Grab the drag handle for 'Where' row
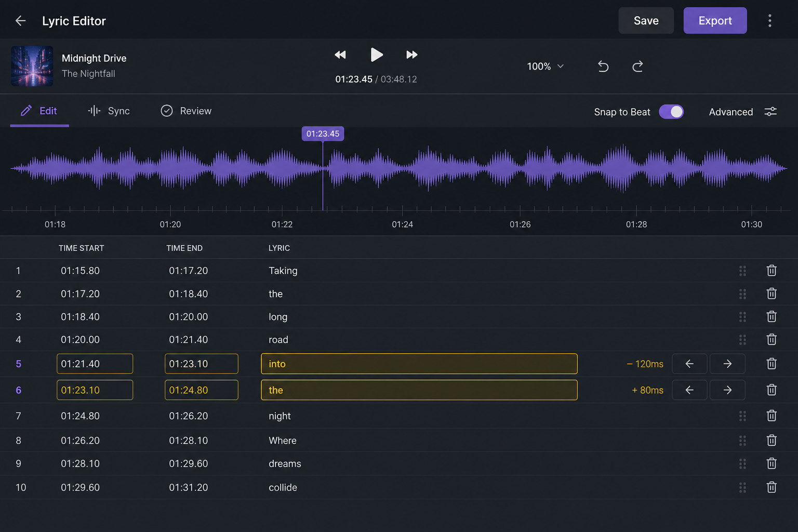Image resolution: width=798 pixels, height=532 pixels. click(742, 440)
